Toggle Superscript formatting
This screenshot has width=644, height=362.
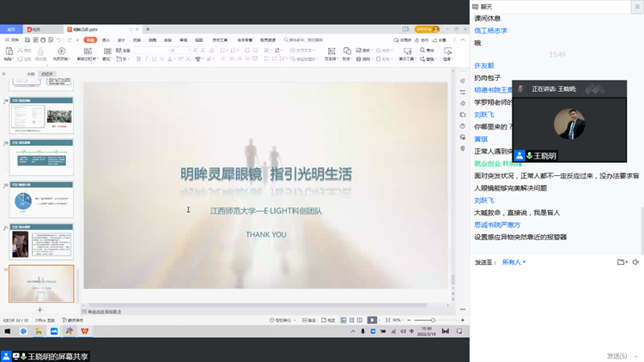[180, 59]
